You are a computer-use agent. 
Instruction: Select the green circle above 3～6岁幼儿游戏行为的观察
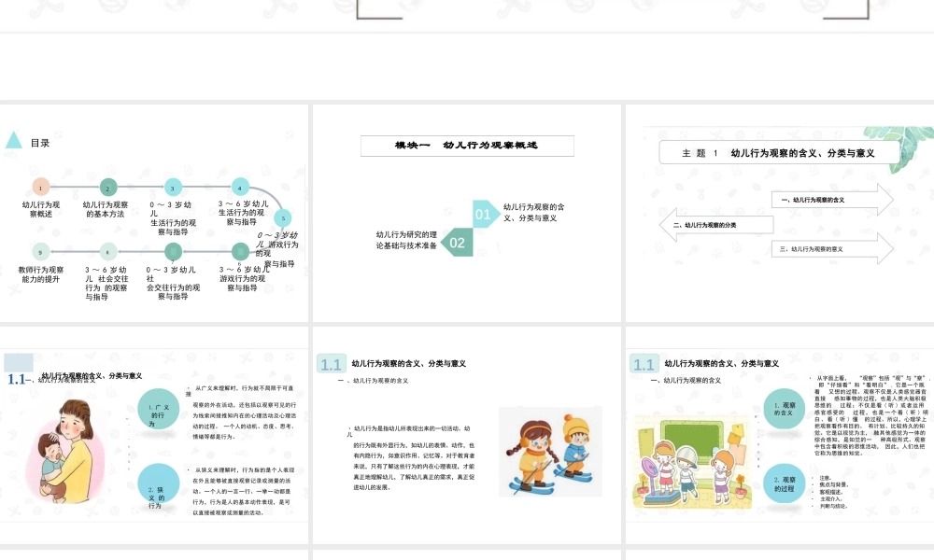click(240, 252)
